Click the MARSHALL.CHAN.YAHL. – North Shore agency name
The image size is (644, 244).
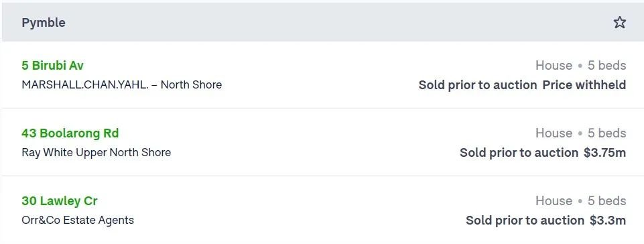[x=121, y=84]
